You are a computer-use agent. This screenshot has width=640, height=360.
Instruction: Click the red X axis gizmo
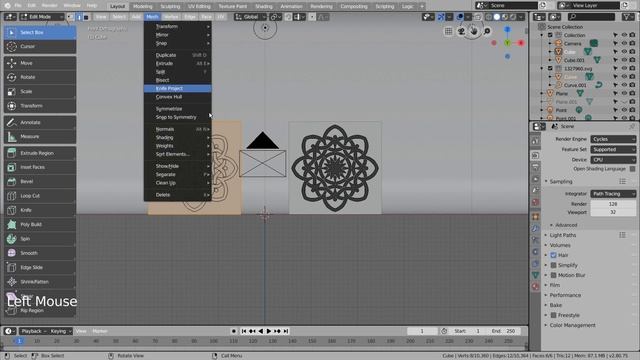pos(521,43)
